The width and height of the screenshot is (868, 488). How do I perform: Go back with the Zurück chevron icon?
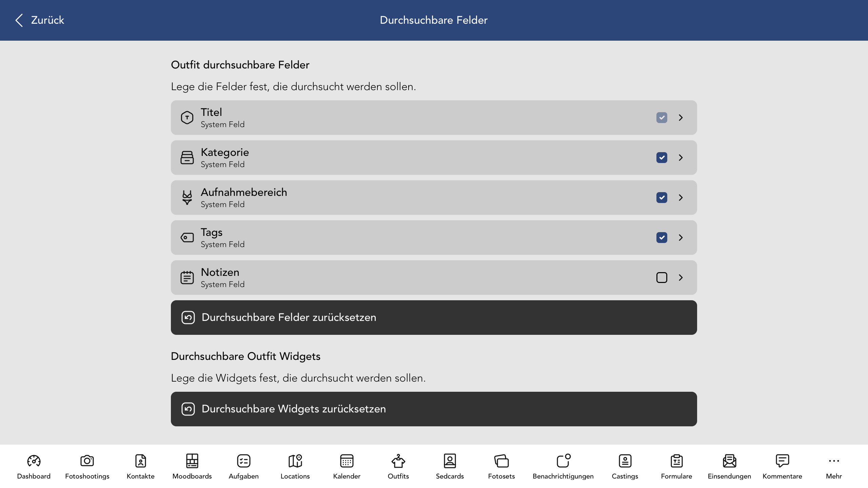pyautogui.click(x=19, y=20)
